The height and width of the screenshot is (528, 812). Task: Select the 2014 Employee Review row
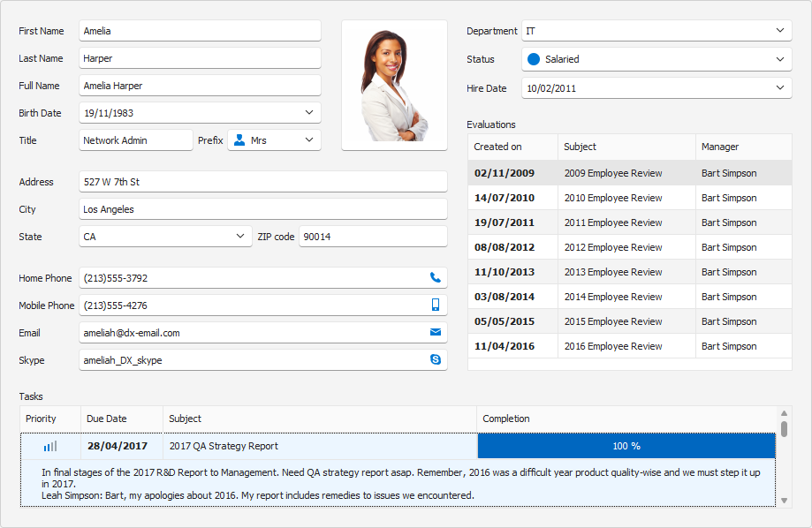point(630,298)
